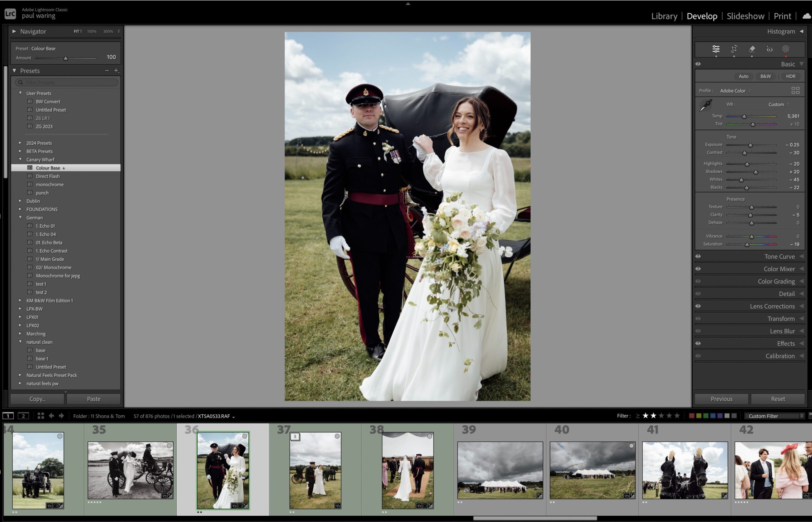Pick the White Balance eyedropper
Screen dimensions: 812x522
coord(706,105)
